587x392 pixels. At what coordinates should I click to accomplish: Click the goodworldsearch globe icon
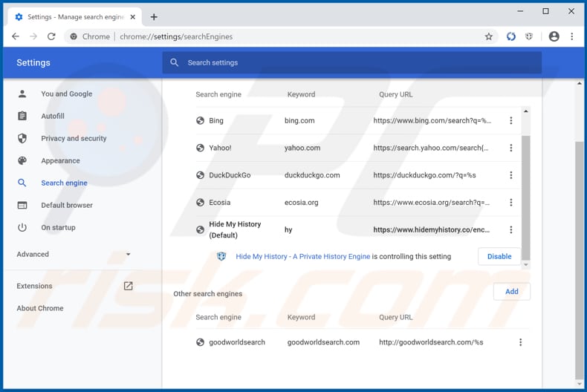pyautogui.click(x=201, y=342)
